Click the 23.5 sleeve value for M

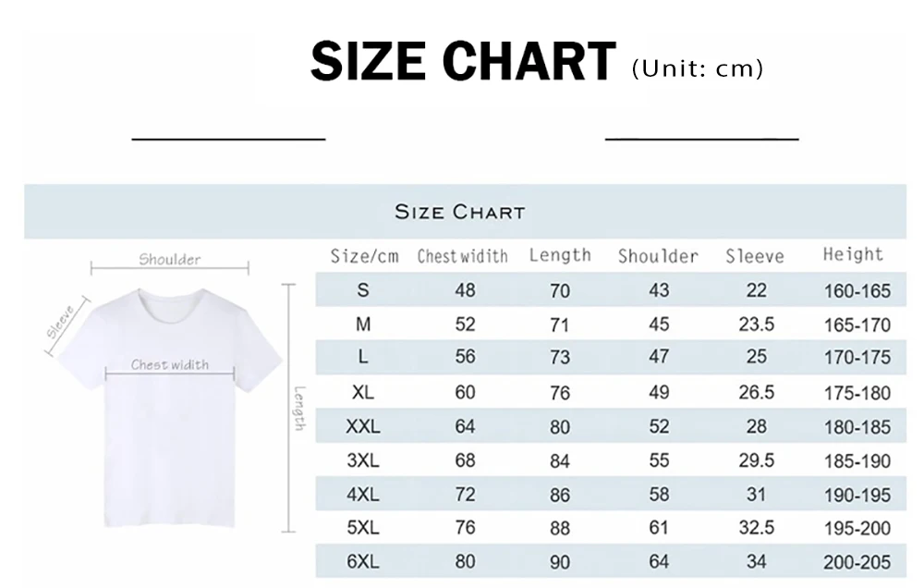point(756,325)
